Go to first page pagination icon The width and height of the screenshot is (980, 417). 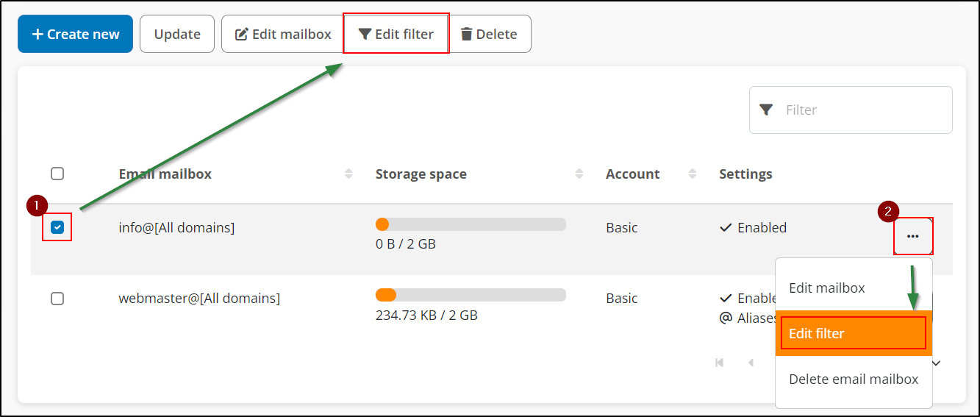pos(719,363)
